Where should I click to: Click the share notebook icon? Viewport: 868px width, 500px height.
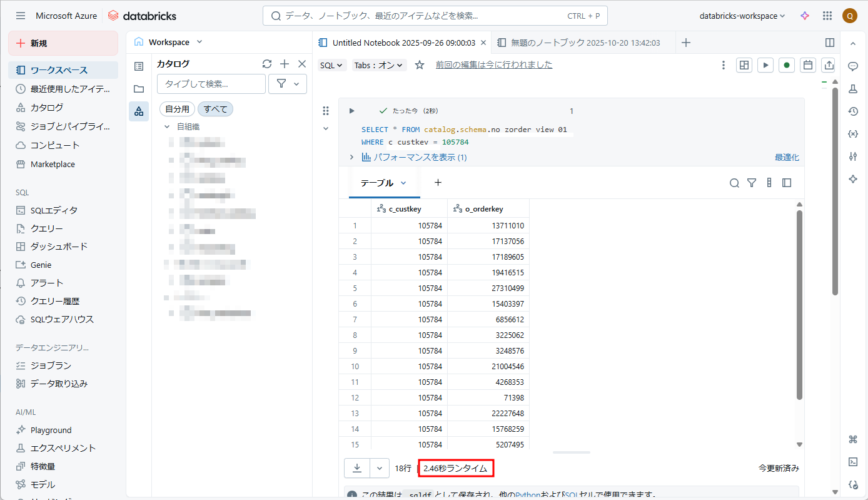coord(829,65)
